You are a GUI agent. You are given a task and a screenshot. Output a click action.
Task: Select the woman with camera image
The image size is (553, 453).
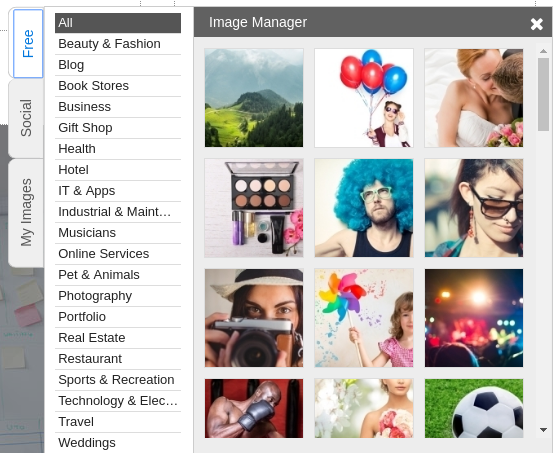click(x=254, y=318)
